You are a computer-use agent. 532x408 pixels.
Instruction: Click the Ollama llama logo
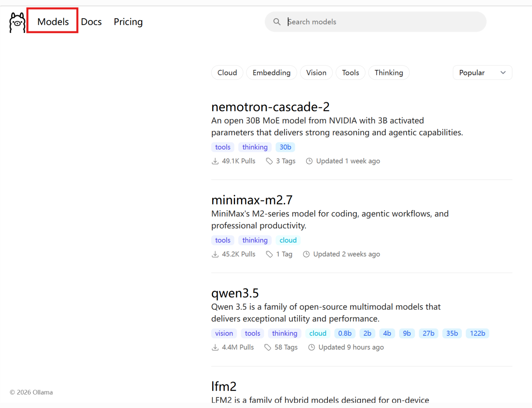tap(17, 22)
